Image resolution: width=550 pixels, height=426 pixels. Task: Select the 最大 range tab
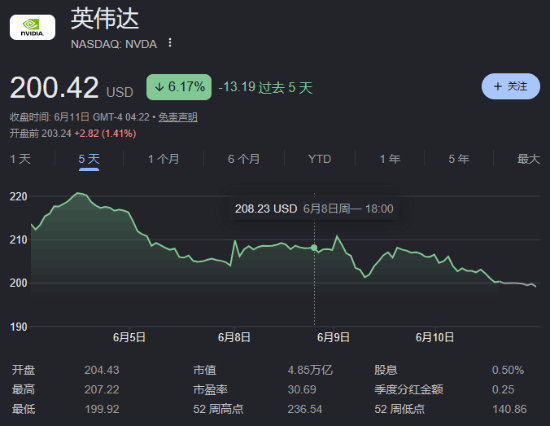[529, 159]
